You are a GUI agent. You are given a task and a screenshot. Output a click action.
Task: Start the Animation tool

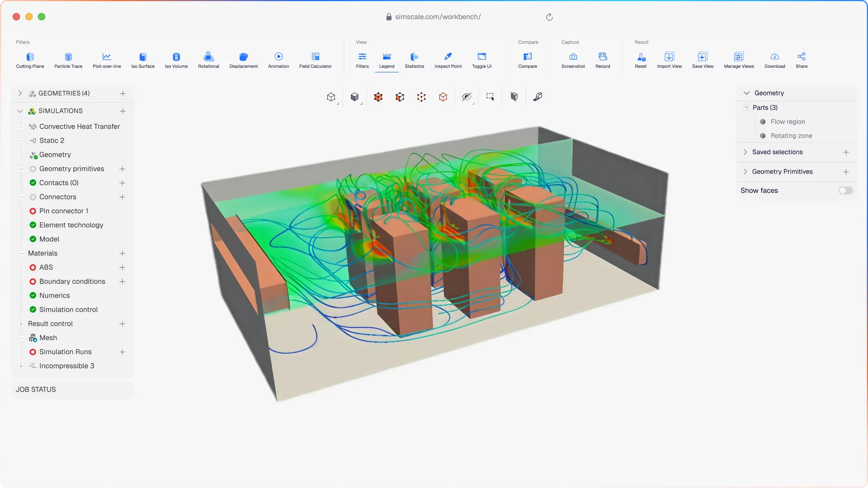(278, 60)
